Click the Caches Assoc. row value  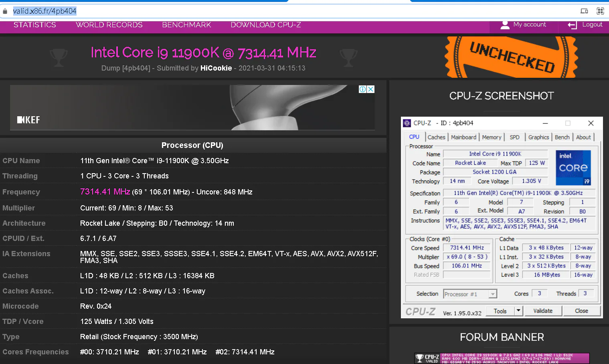(143, 291)
